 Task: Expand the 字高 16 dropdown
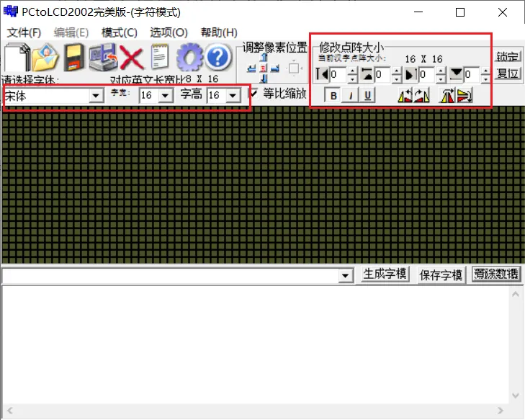click(x=233, y=96)
